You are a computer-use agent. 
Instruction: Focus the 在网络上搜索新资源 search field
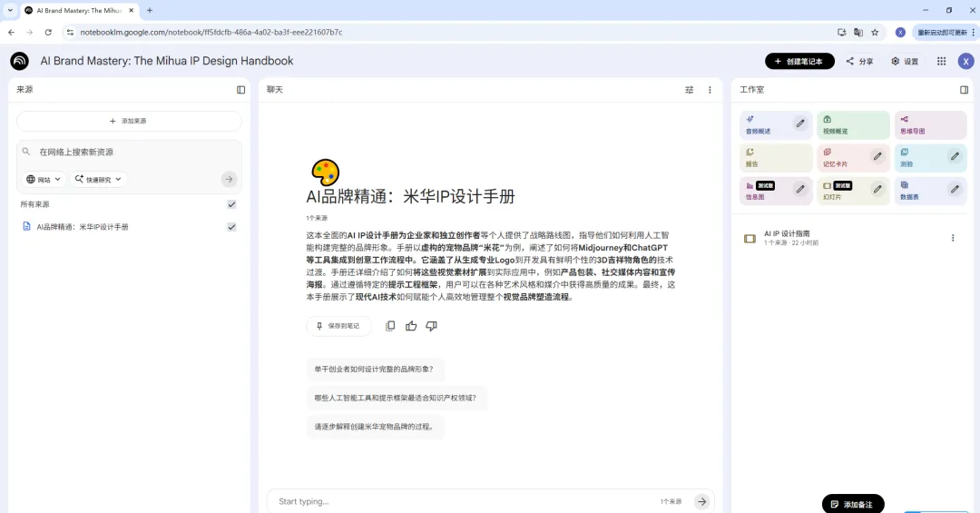128,152
